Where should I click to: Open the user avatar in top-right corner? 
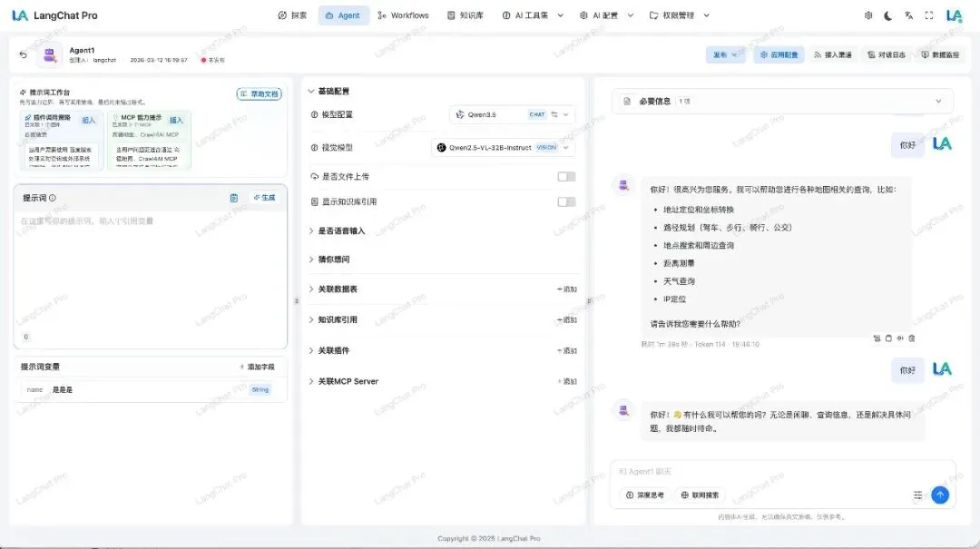(x=955, y=15)
